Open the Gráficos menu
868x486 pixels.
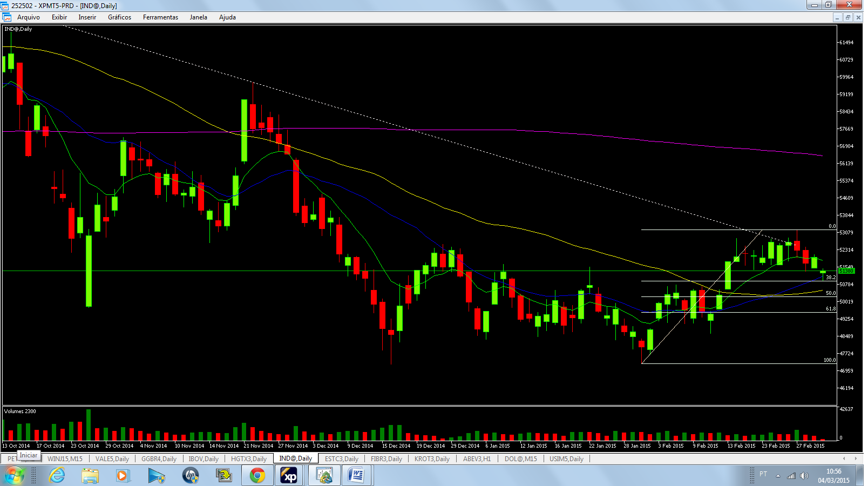[120, 17]
